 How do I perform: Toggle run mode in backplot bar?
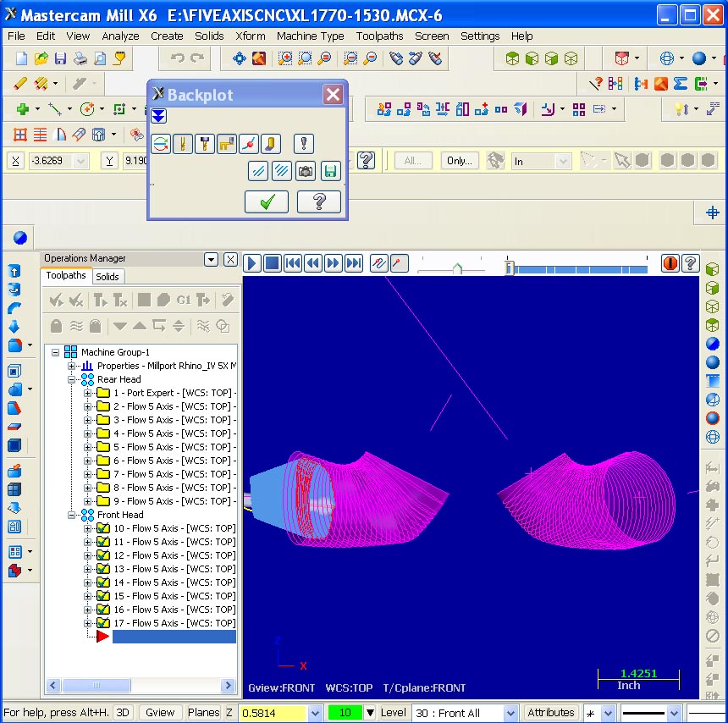point(400,264)
